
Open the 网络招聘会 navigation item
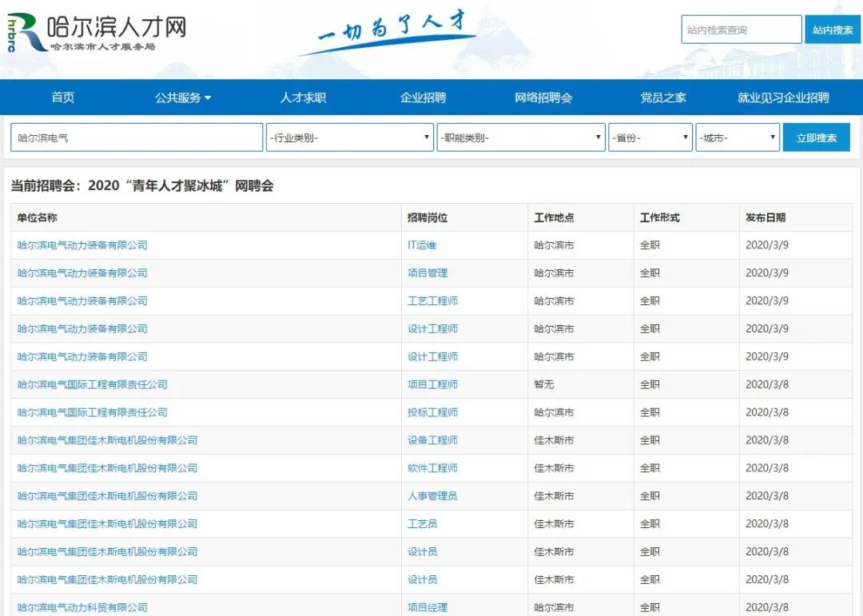point(543,97)
